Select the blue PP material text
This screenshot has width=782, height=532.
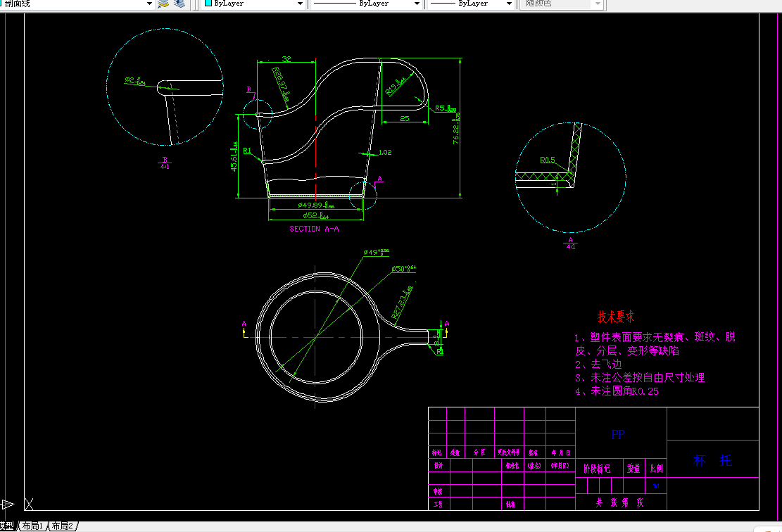coord(617,435)
